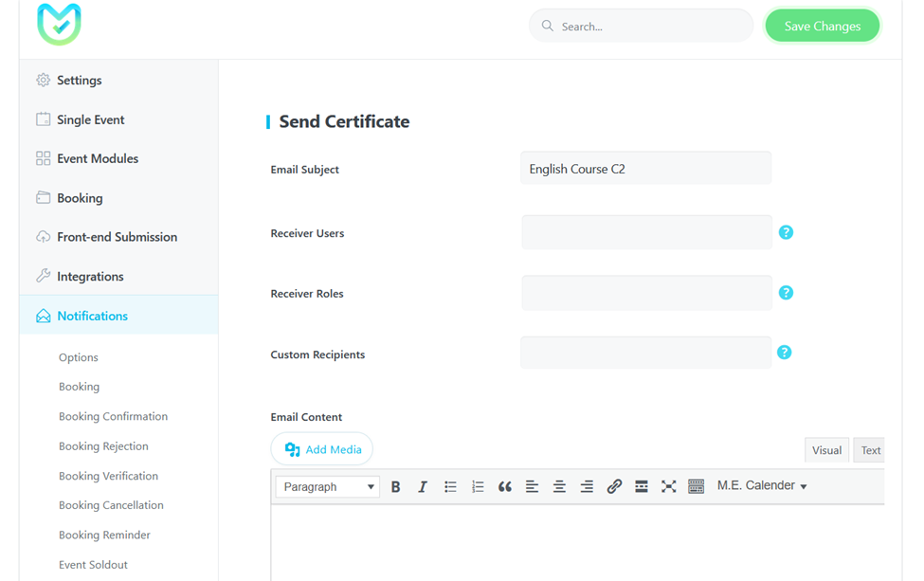The width and height of the screenshot is (924, 581).
Task: Open Booking Cancellation notification settings
Action: (112, 505)
